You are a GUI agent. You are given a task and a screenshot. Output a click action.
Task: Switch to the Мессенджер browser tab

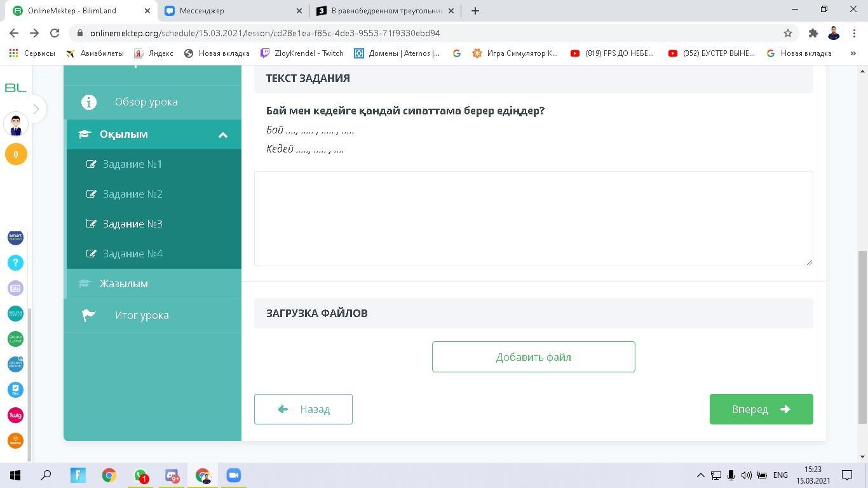point(232,11)
